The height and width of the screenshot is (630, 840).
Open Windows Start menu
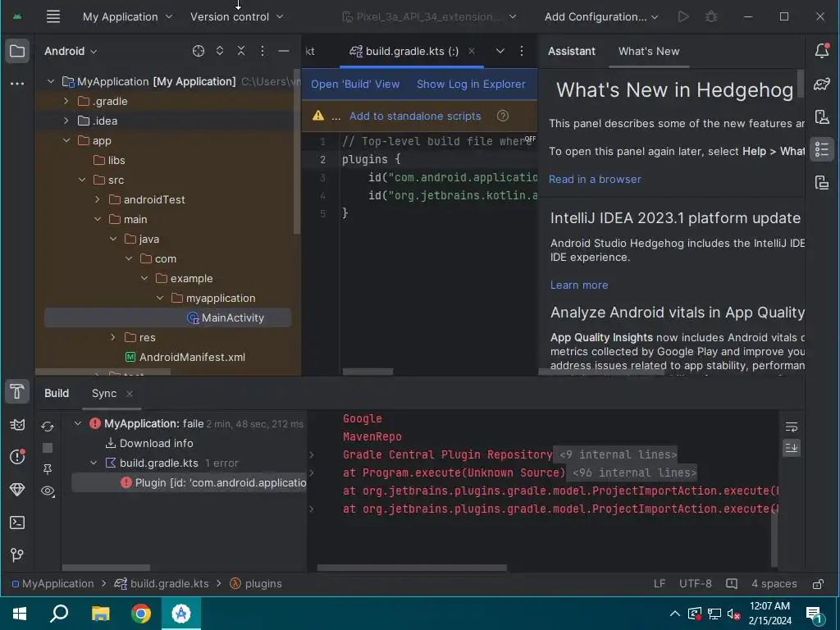20,614
